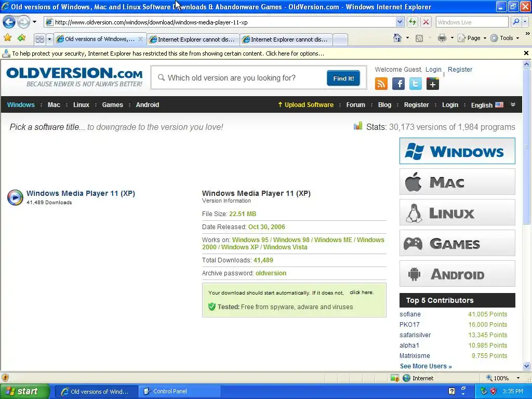The height and width of the screenshot is (399, 532).
Task: Open the 100% zoom level dropdown
Action: (518, 378)
